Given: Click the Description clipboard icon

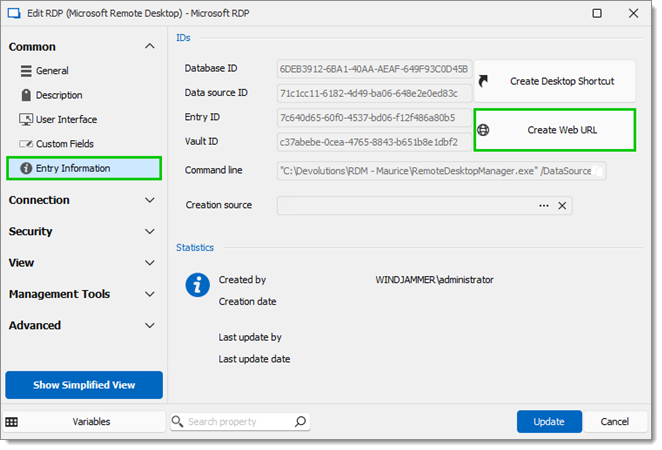Looking at the screenshot, I should (26, 95).
